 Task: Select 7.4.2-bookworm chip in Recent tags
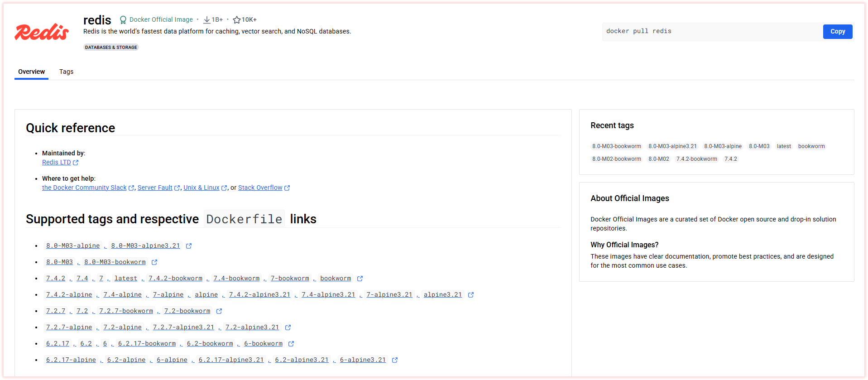[x=697, y=159]
